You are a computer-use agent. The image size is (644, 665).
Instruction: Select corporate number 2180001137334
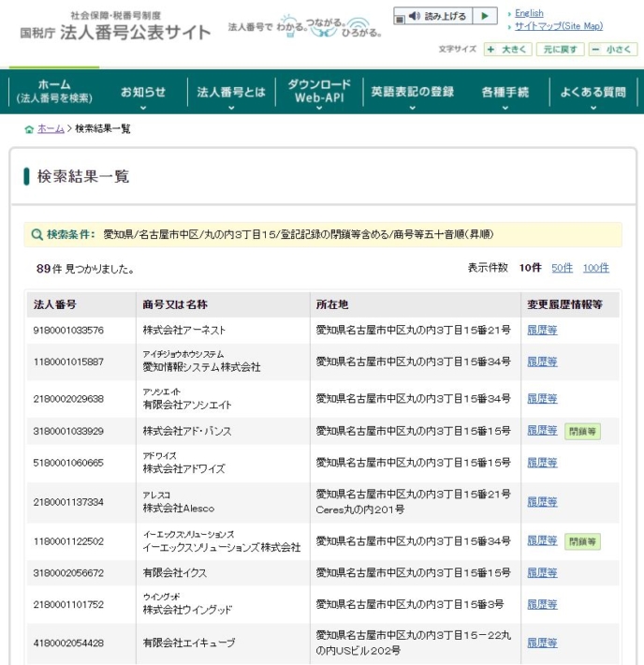click(68, 503)
